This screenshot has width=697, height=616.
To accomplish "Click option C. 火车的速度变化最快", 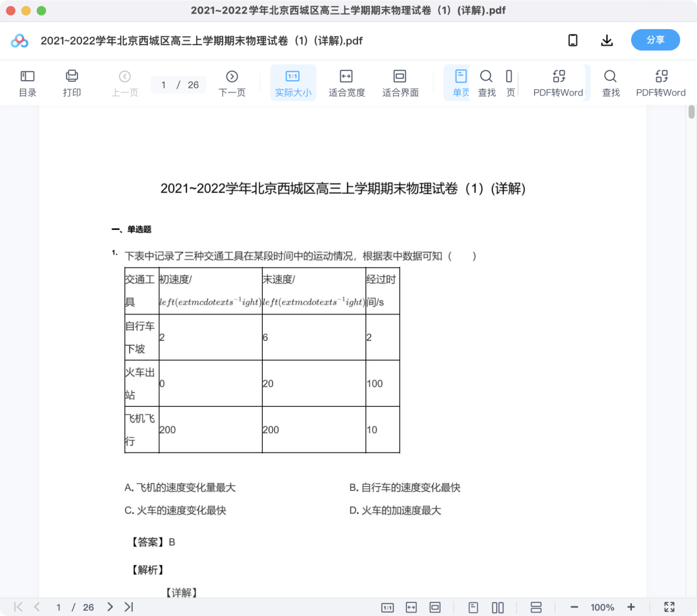I will point(175,510).
